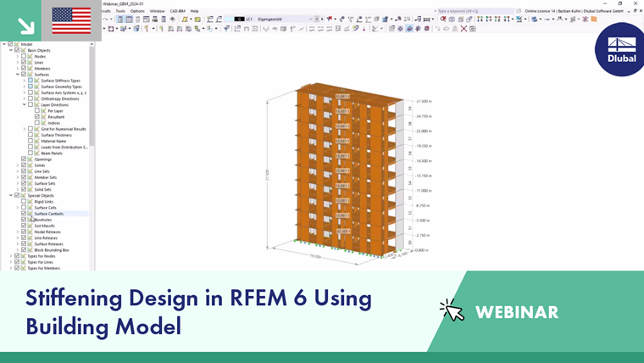644x363 pixels.
Task: Go to the next load case arrow
Action: coord(322,19)
